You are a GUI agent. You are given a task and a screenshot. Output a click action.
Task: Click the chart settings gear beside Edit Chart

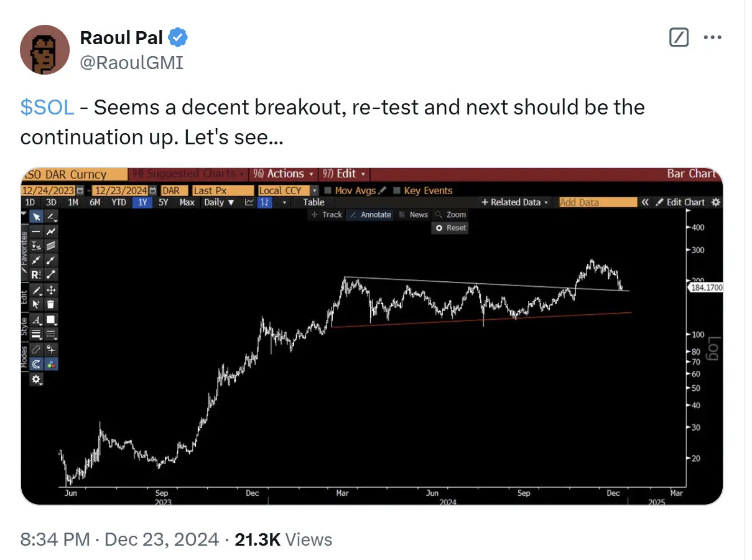pyautogui.click(x=716, y=202)
